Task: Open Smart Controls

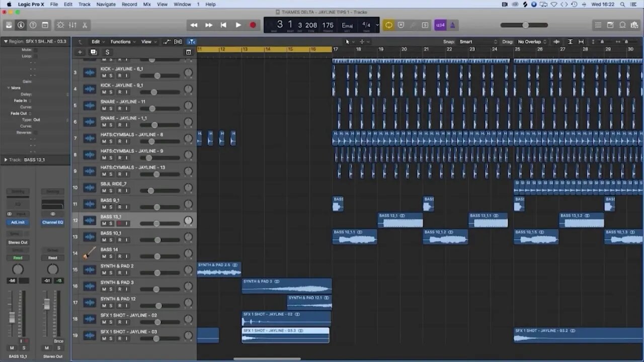Action: pos(60,25)
